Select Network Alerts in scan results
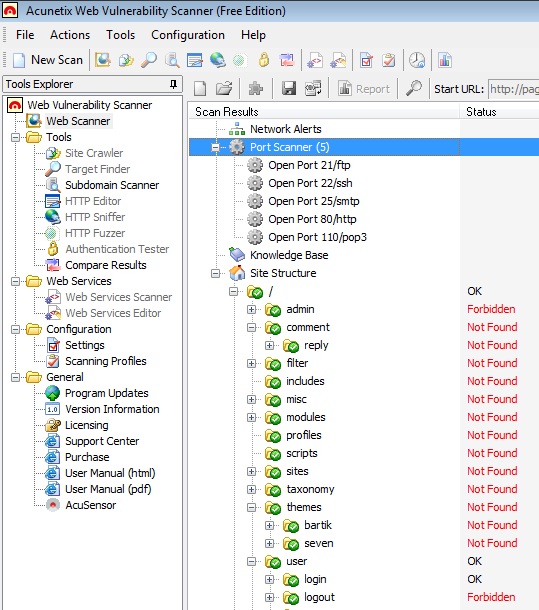Image resolution: width=539 pixels, height=610 pixels. (286, 129)
